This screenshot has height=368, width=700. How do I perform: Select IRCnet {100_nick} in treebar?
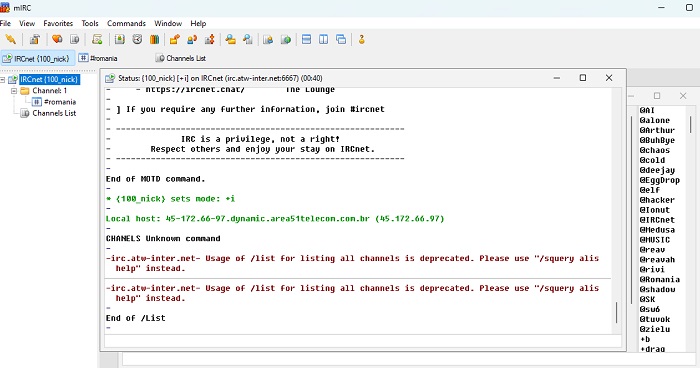click(x=49, y=79)
